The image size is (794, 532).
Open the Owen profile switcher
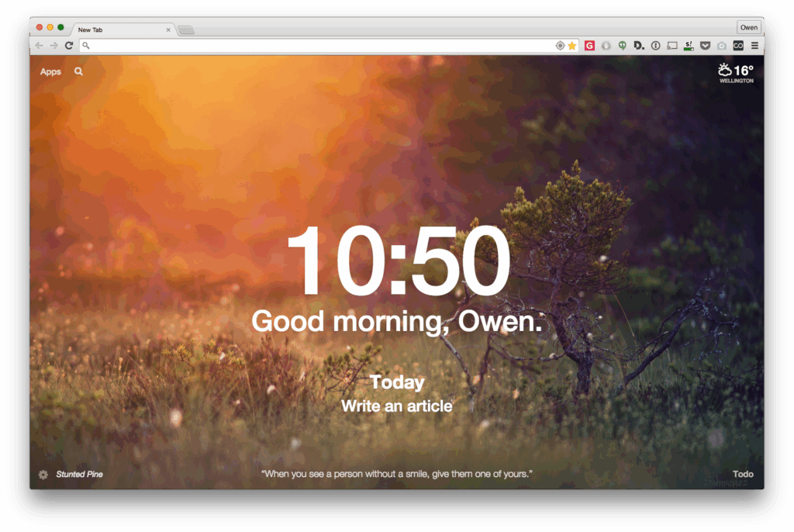pyautogui.click(x=748, y=27)
